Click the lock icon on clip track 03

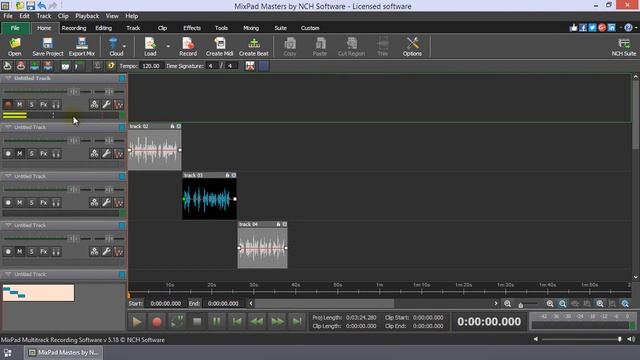click(227, 175)
